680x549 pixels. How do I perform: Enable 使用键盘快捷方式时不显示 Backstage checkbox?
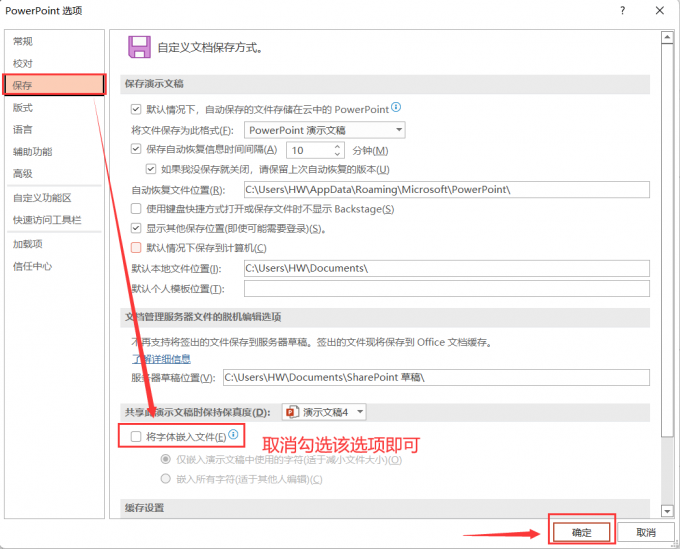click(x=136, y=209)
